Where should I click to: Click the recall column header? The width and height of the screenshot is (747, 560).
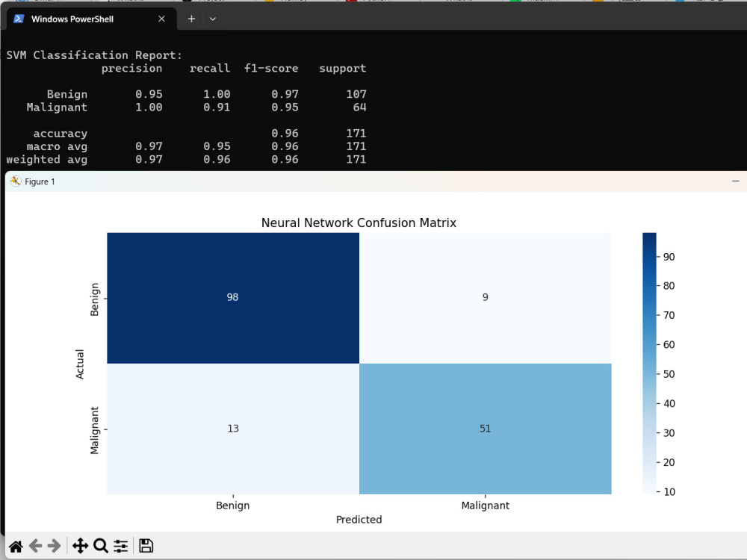pos(210,69)
